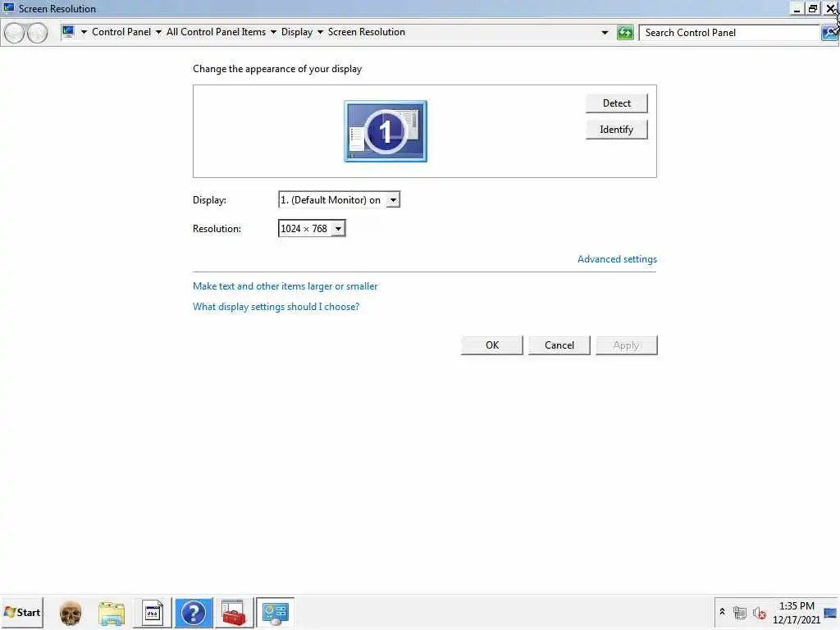Click the Forward navigation arrow button
840x630 pixels.
coord(37,33)
